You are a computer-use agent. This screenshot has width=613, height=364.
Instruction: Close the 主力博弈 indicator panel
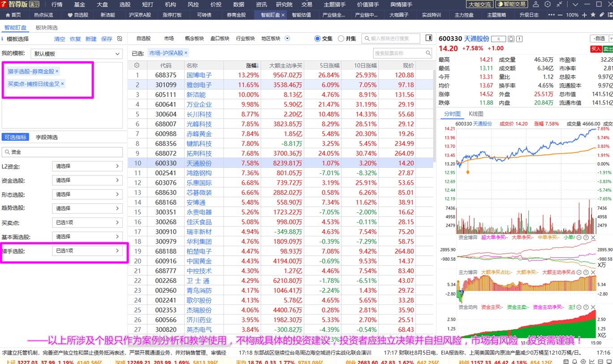coord(593,272)
